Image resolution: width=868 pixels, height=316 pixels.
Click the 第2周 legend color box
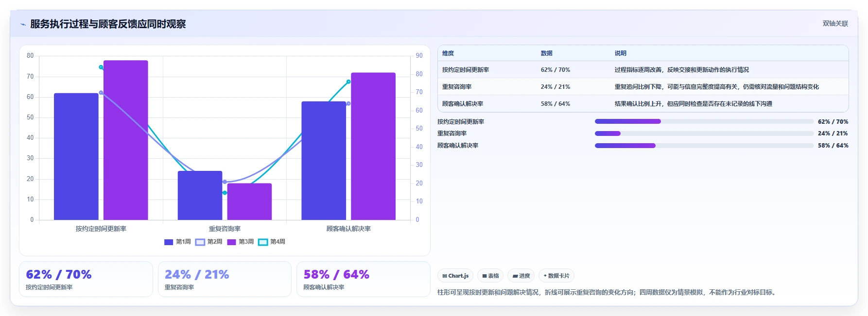pyautogui.click(x=200, y=242)
